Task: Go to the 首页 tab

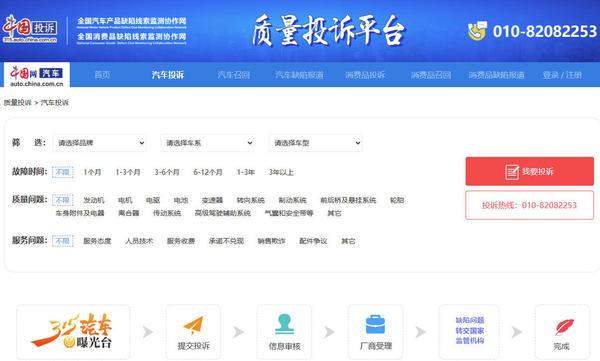Action: click(102, 75)
